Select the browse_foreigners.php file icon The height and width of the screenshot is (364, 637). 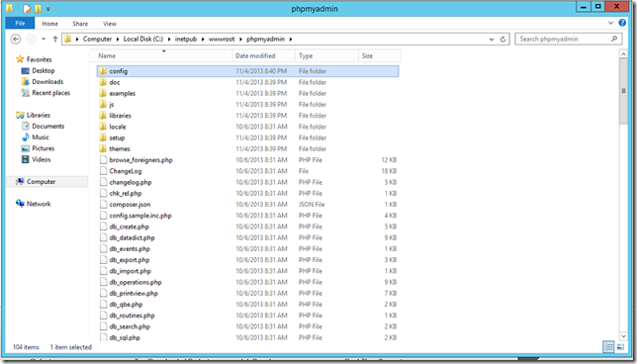pyautogui.click(x=103, y=159)
